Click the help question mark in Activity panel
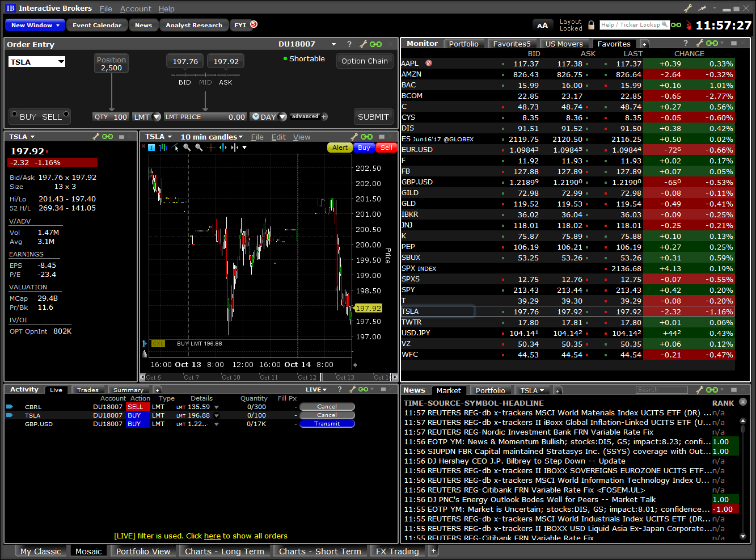756x560 pixels. point(339,389)
